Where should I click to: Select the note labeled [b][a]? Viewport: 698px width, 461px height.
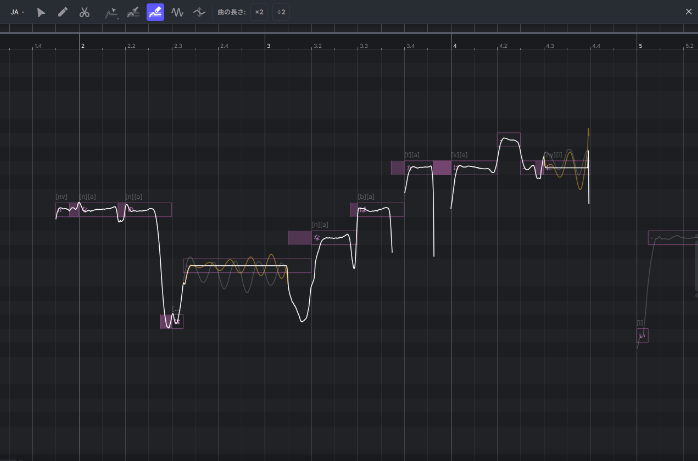[x=380, y=210]
